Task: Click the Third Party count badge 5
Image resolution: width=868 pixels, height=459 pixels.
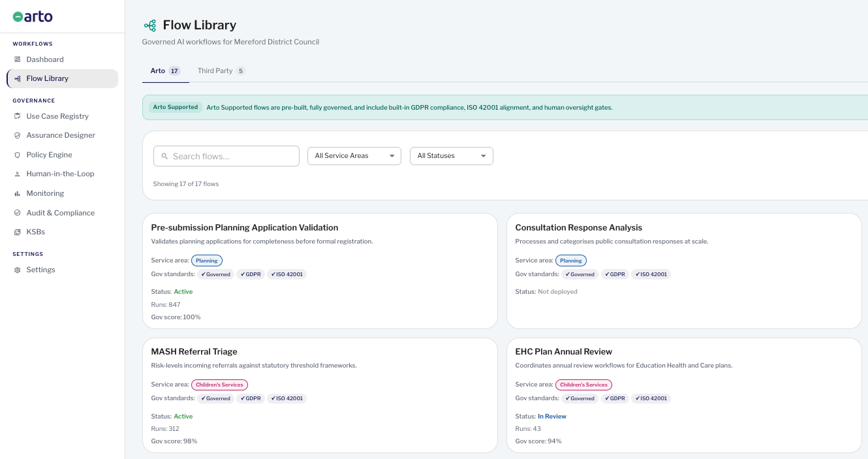Action: click(x=241, y=71)
